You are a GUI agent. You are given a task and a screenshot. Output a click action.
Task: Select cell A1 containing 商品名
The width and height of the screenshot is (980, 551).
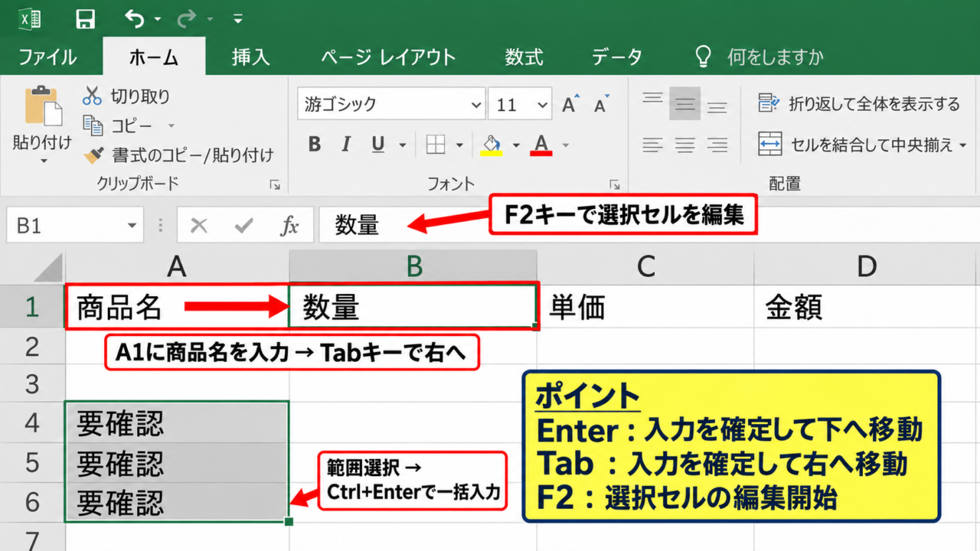(x=177, y=308)
